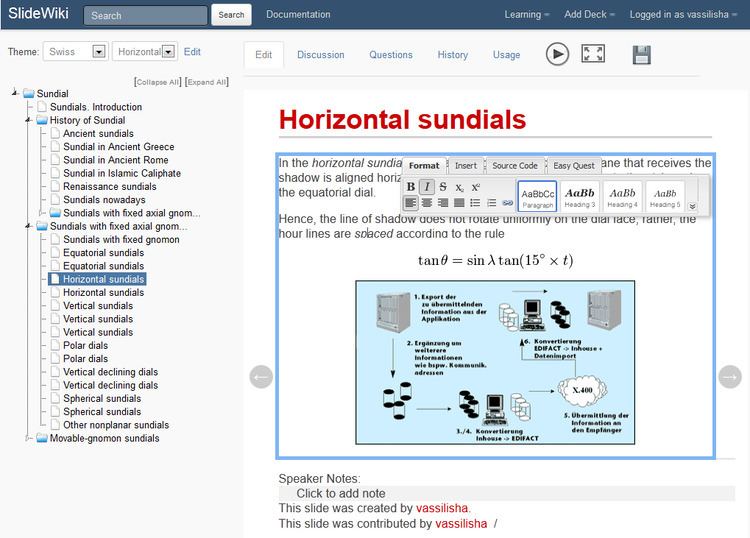Screen dimensions: 750x538
Task: Expand all tree nodes
Action: [207, 82]
